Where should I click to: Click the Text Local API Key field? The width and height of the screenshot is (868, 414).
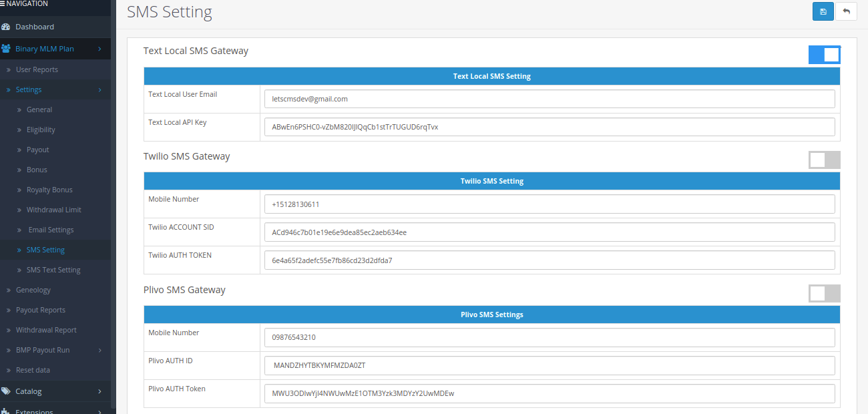[x=549, y=127]
